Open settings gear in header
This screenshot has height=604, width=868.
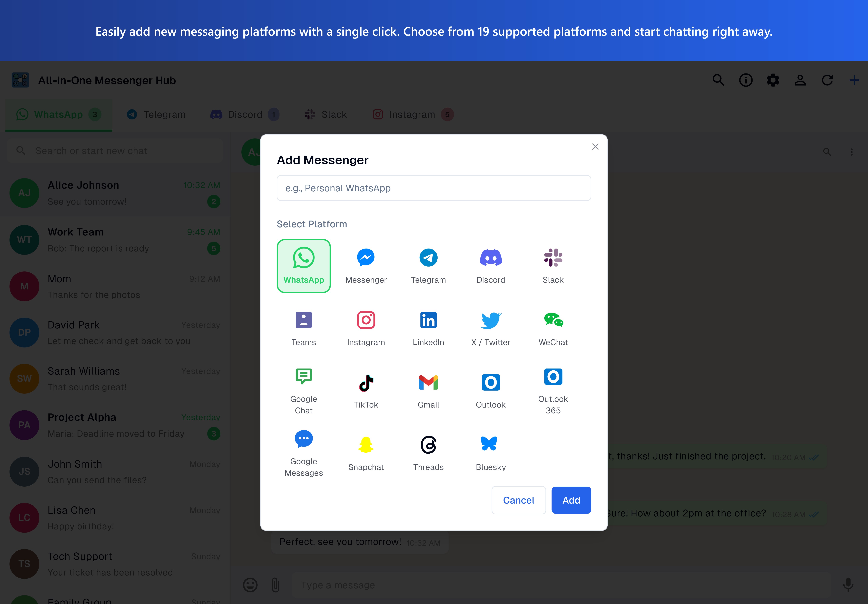(773, 80)
